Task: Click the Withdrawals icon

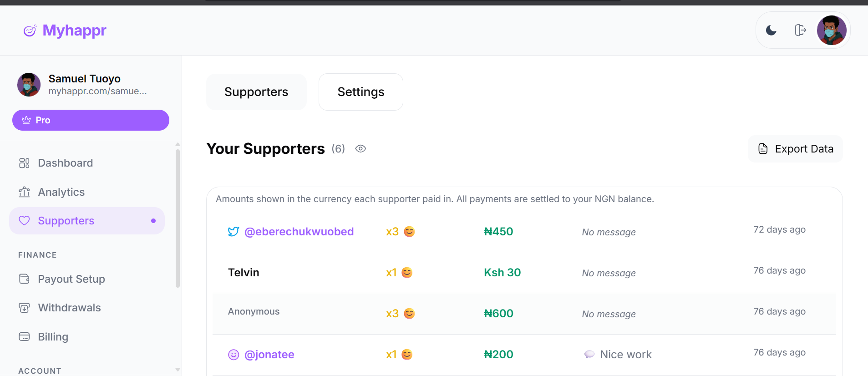Action: pyautogui.click(x=24, y=308)
